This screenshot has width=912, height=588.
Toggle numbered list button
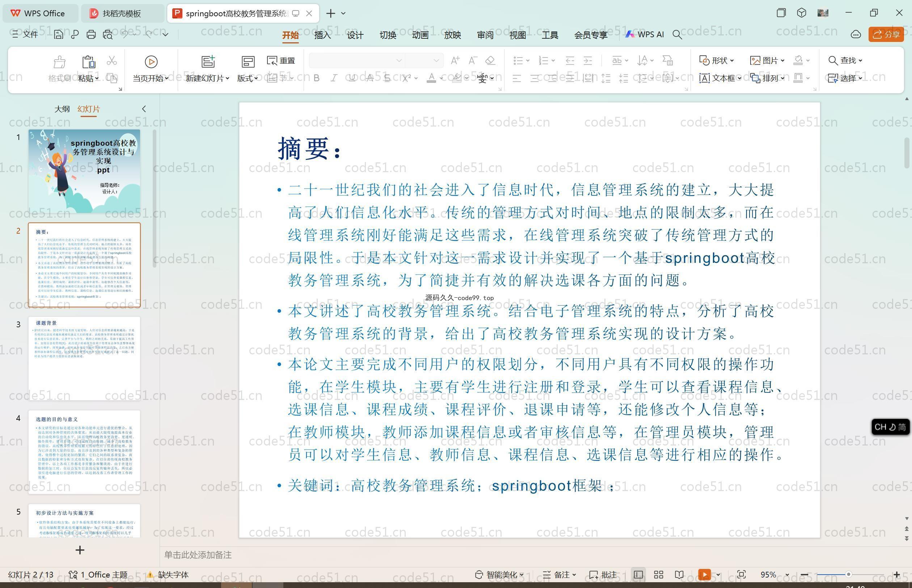pyautogui.click(x=543, y=60)
